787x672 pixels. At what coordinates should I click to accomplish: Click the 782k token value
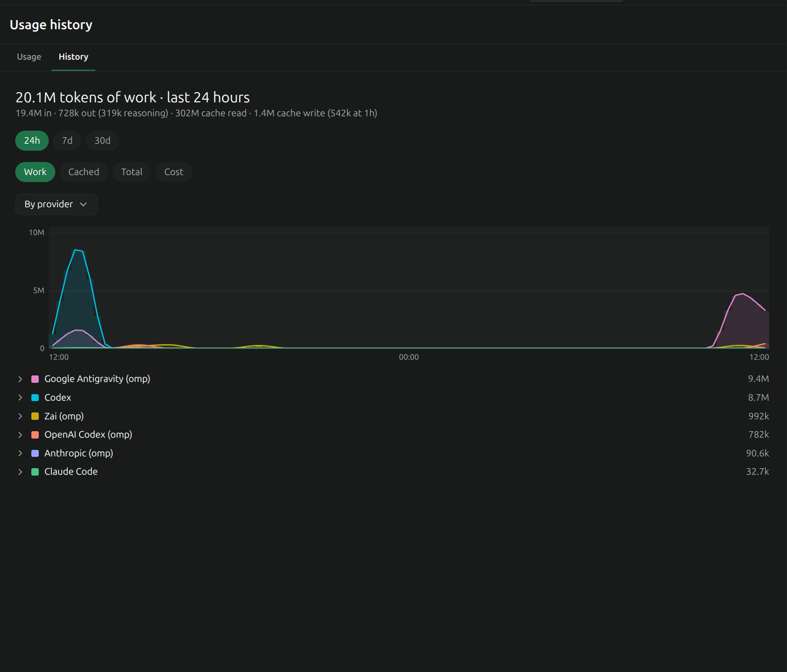(x=759, y=435)
